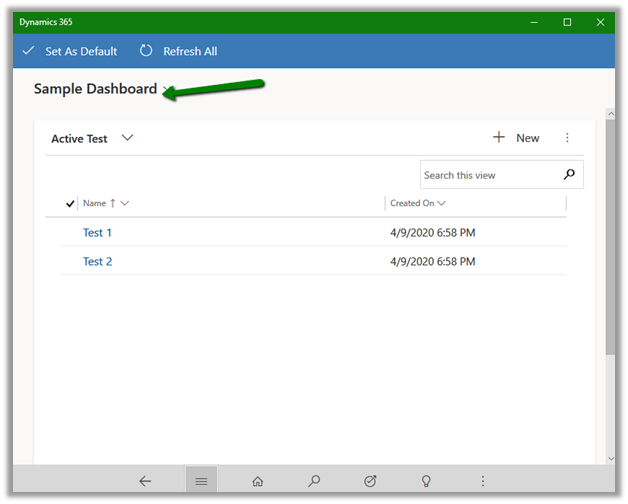Click the New record button
Image resolution: width=628 pixels, height=504 pixels.
(516, 138)
